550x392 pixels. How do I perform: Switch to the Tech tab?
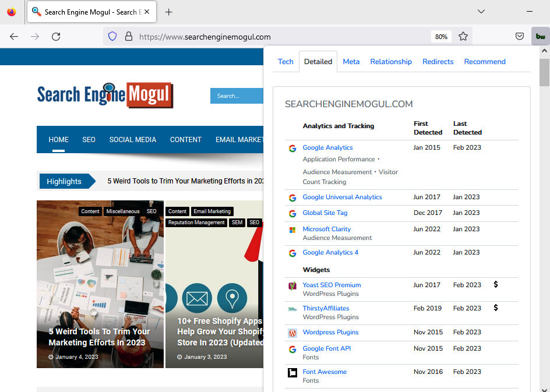pos(285,61)
